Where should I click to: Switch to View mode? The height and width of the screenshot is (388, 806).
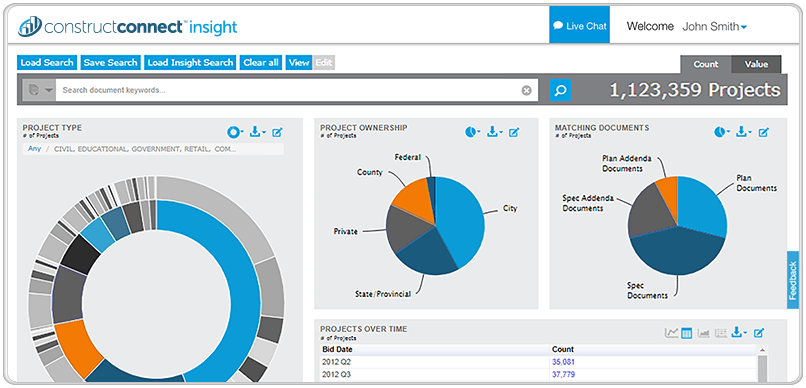[x=299, y=63]
